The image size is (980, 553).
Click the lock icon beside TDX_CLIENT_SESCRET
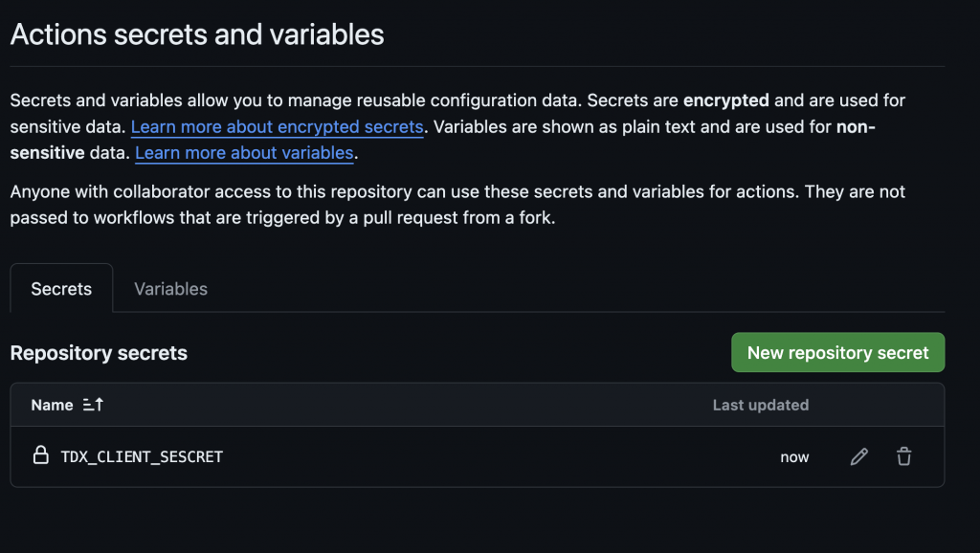40,456
